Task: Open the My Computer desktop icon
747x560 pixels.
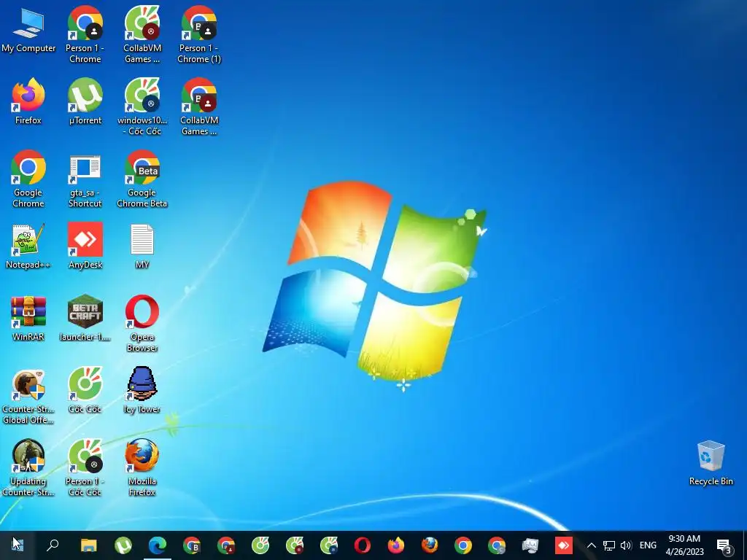Action: point(28,31)
